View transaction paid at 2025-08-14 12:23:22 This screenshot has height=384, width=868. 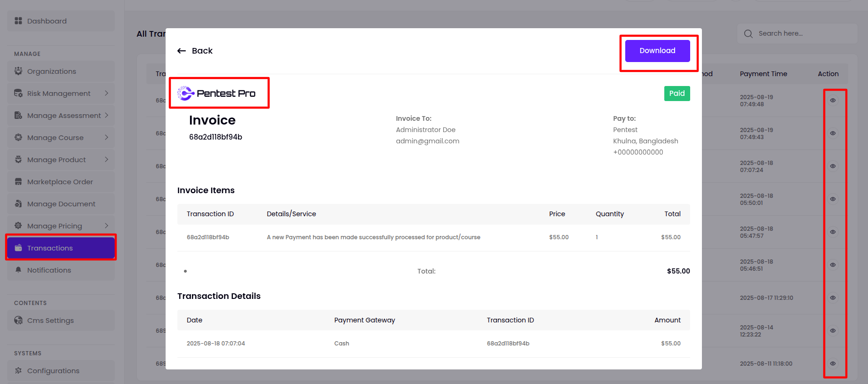coord(832,331)
